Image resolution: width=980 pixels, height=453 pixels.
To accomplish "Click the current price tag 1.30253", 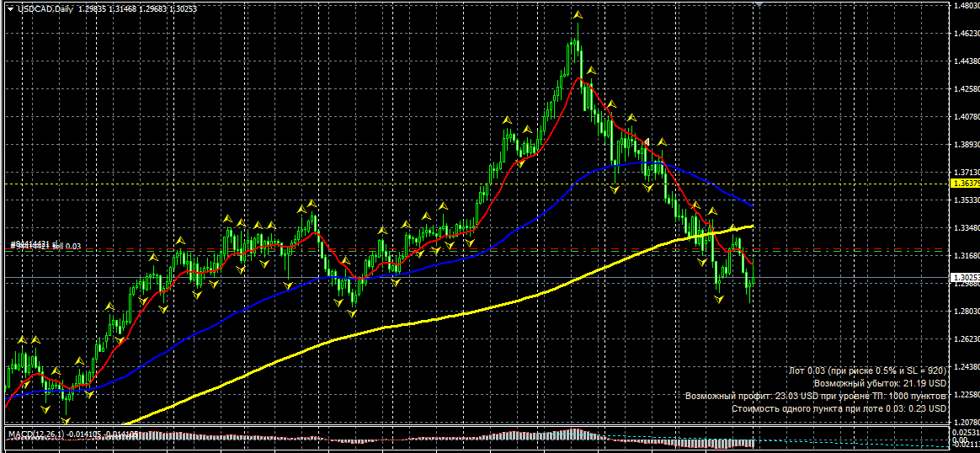I will pos(964,277).
